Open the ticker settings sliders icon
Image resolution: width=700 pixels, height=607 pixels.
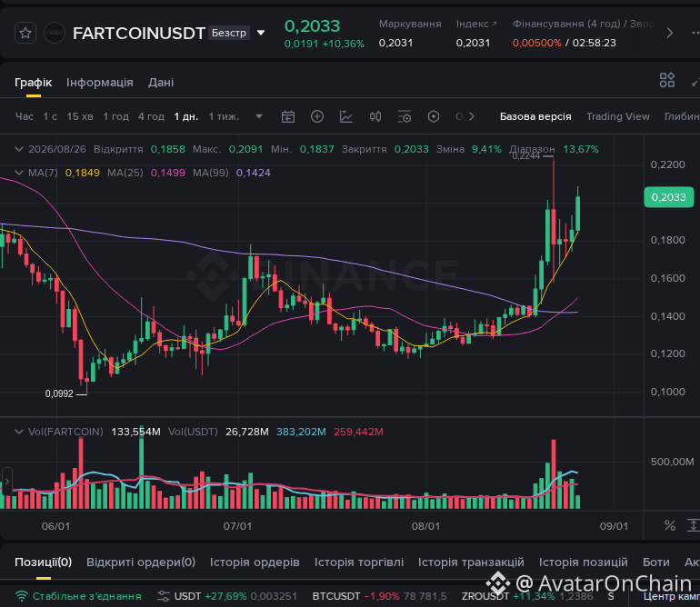164,596
